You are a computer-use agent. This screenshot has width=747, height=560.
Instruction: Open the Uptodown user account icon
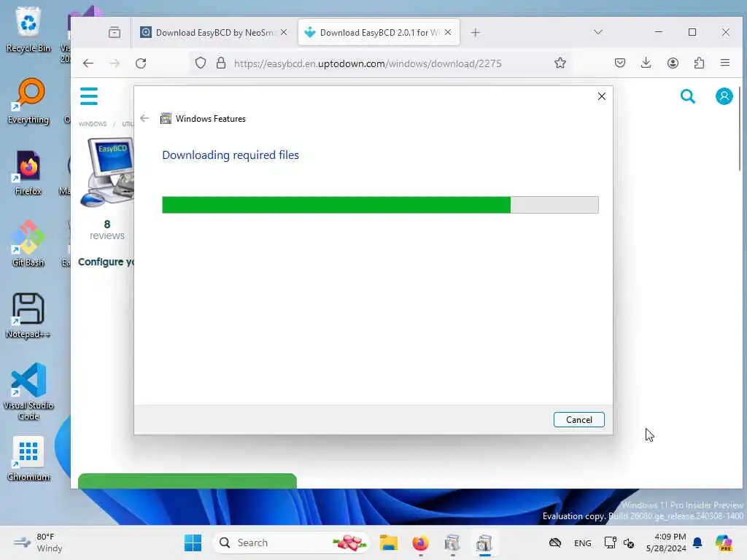(x=724, y=96)
